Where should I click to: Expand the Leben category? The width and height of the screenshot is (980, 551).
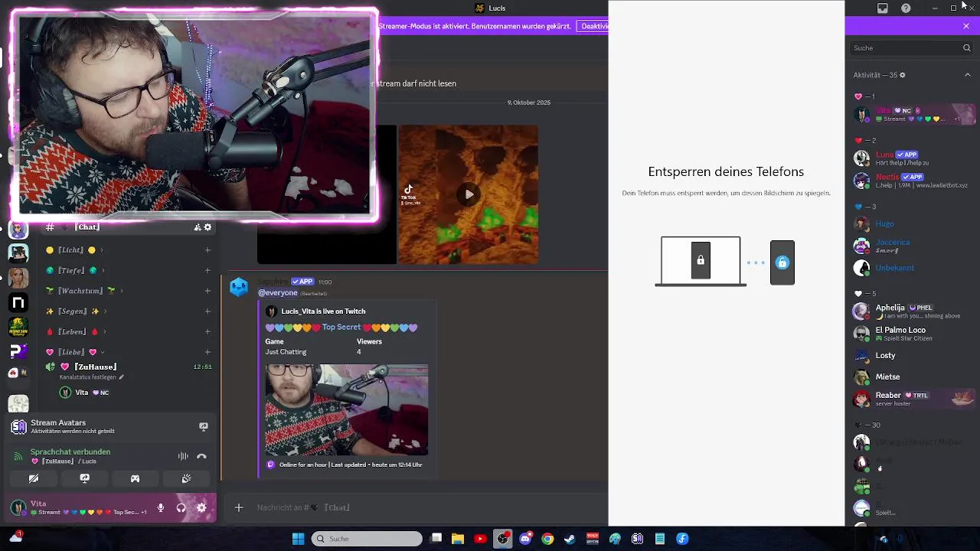tap(75, 332)
